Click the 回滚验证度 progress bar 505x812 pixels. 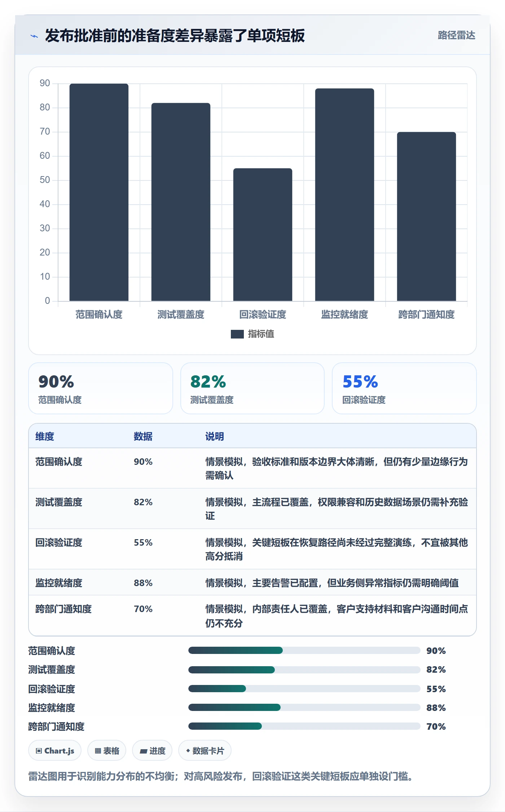pyautogui.click(x=304, y=689)
